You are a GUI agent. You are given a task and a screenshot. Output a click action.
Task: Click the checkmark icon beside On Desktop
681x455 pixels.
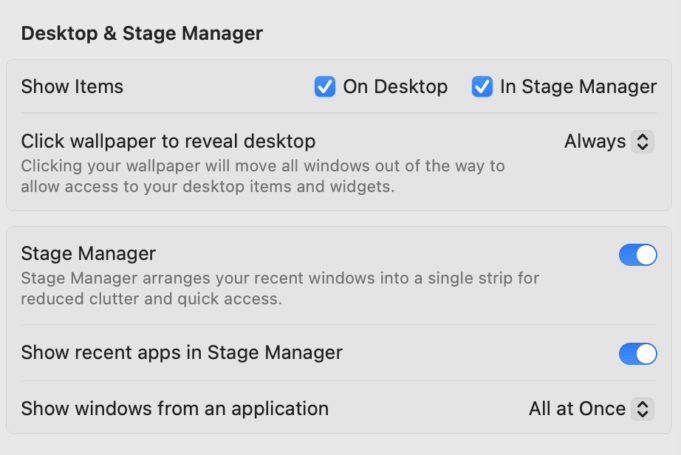point(325,86)
